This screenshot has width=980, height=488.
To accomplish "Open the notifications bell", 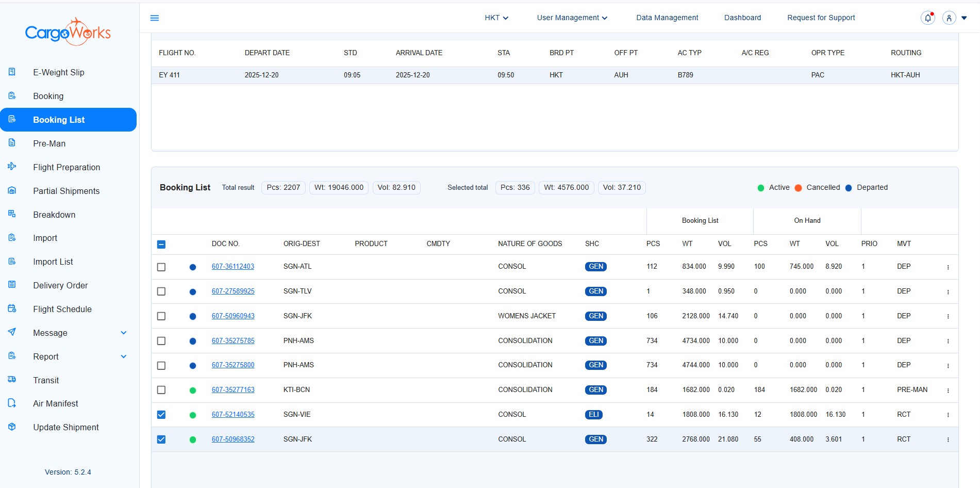I will click(927, 18).
